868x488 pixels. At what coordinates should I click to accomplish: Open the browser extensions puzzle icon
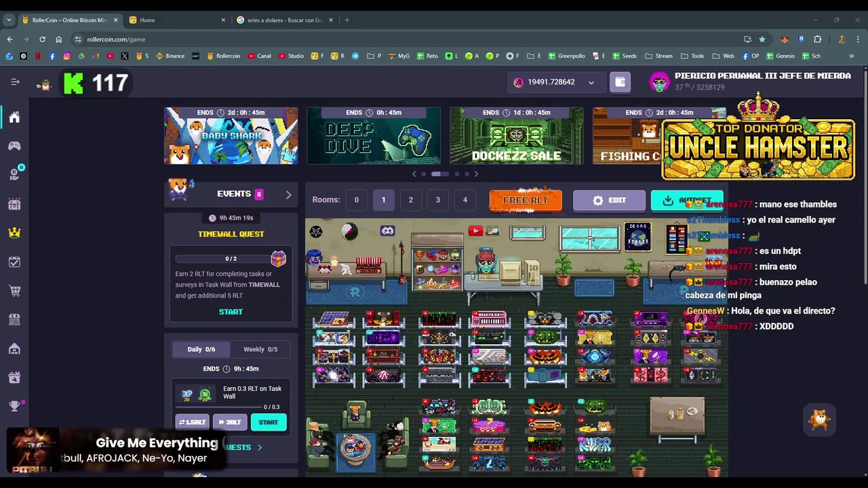(x=817, y=39)
